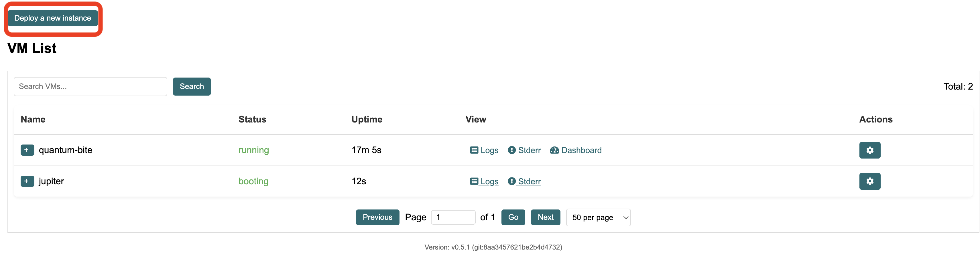980x269 pixels.
Task: Click the page number input field
Action: (453, 217)
